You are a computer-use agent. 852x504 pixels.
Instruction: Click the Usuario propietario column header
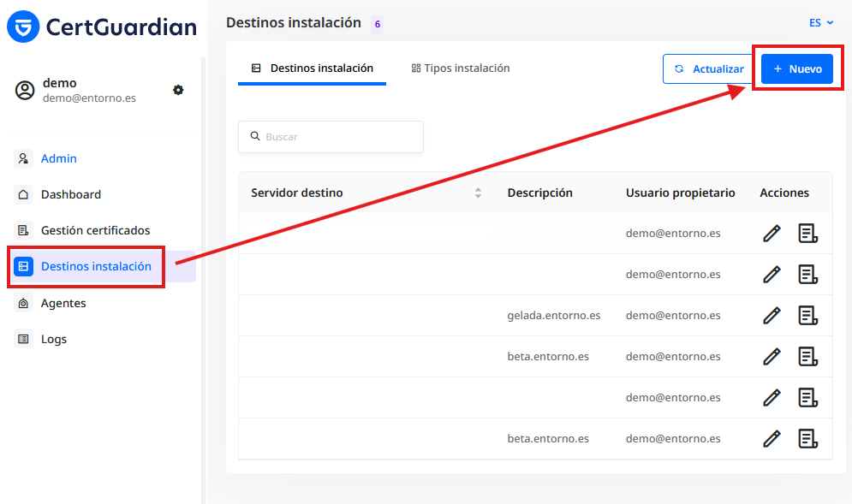pyautogui.click(x=680, y=193)
